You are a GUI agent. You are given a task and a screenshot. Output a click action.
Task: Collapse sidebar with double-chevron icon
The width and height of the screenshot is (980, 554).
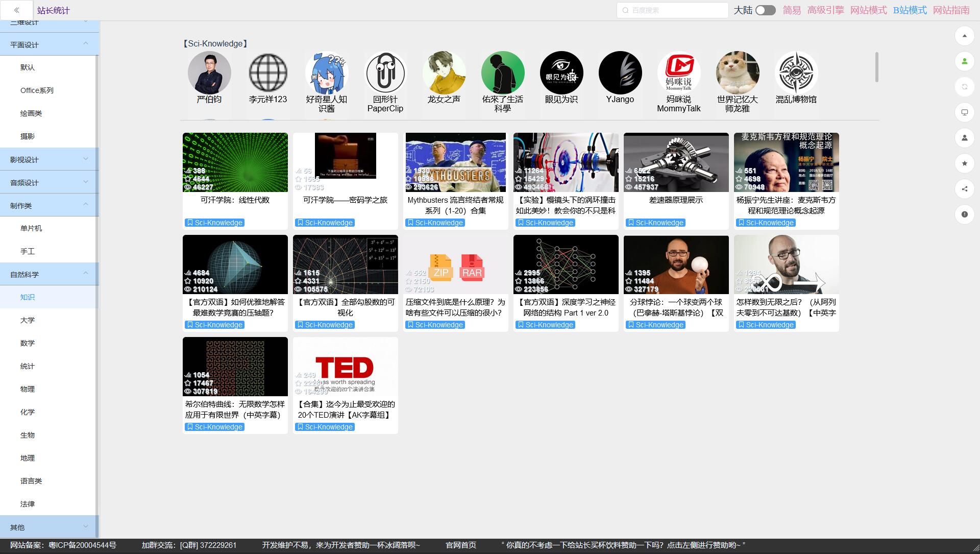click(16, 10)
